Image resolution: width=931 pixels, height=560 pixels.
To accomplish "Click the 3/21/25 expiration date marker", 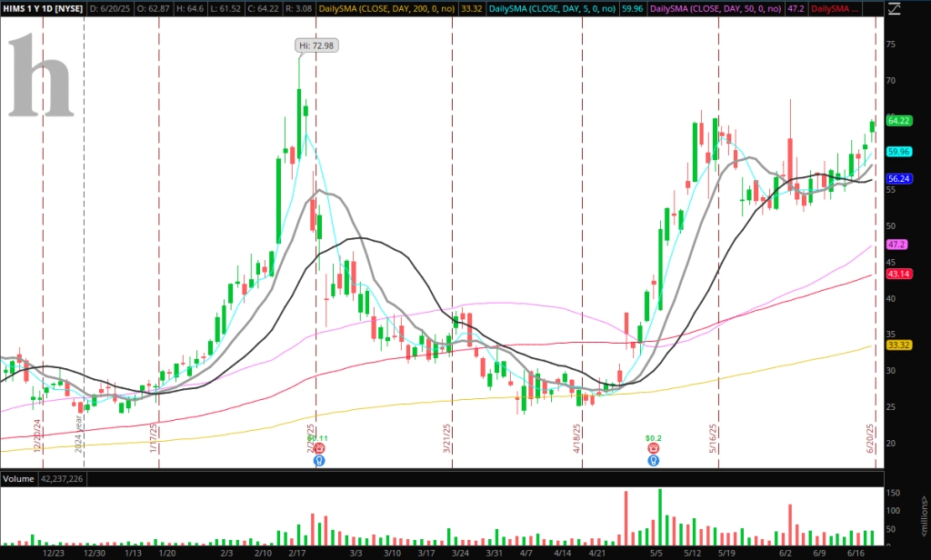I will (447, 438).
